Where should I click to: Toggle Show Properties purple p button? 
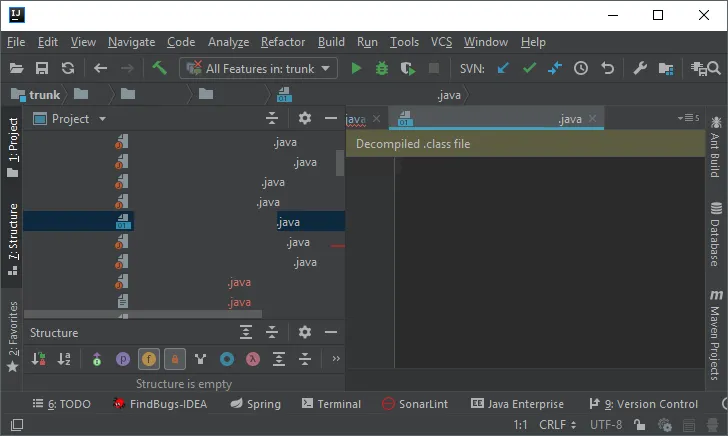123,359
